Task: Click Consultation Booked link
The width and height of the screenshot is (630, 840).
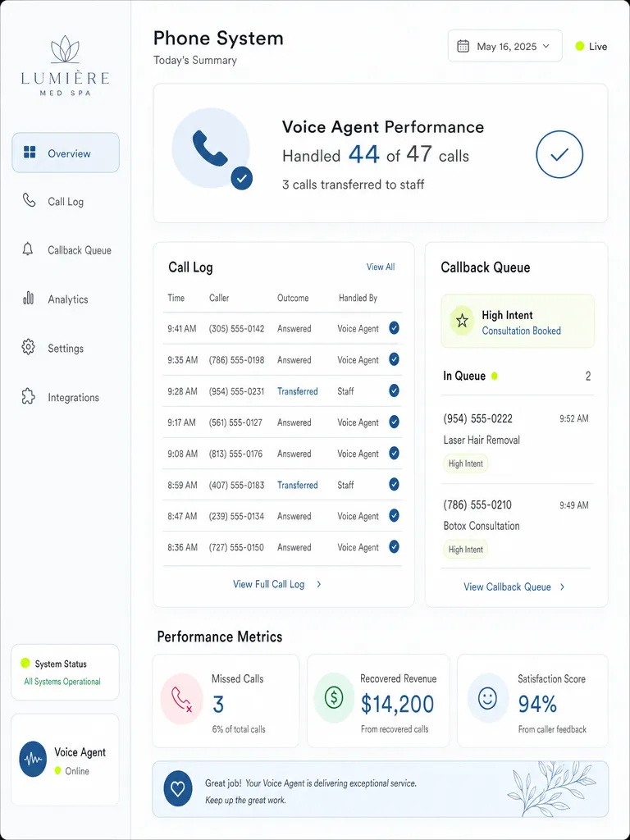Action: (x=521, y=331)
